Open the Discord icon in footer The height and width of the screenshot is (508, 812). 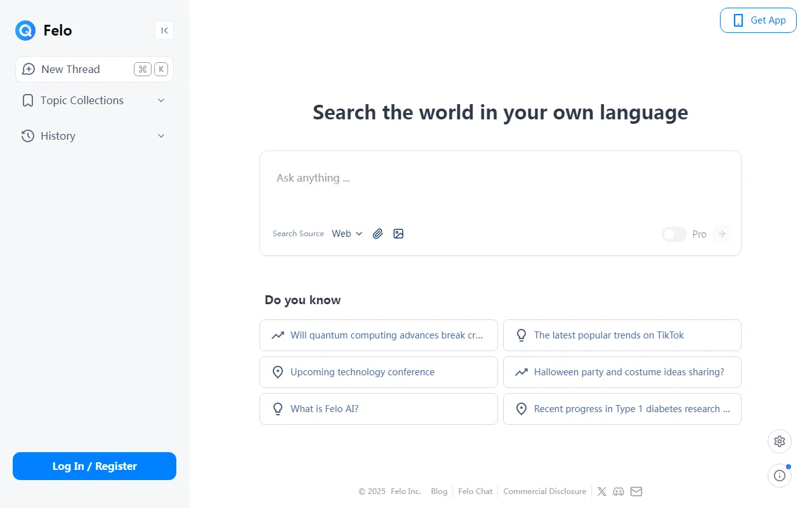619,491
